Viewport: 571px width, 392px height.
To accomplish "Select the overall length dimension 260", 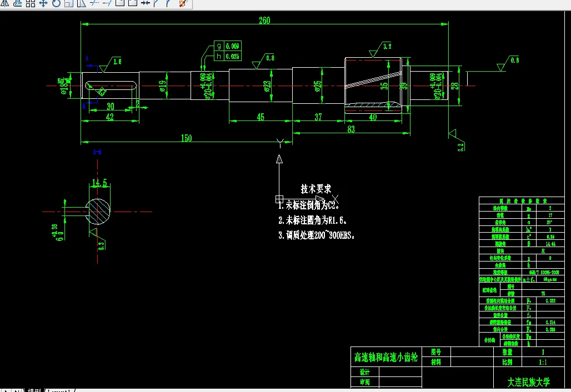I will [x=265, y=21].
